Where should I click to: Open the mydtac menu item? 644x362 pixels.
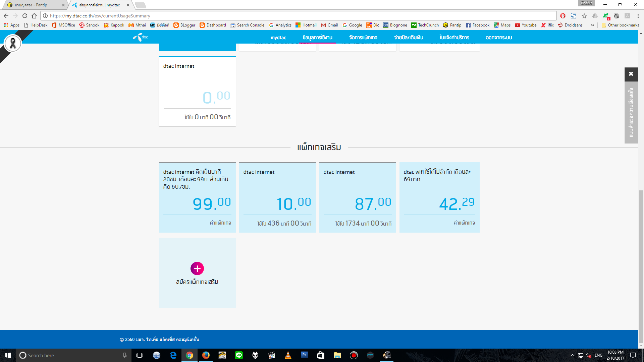278,38
